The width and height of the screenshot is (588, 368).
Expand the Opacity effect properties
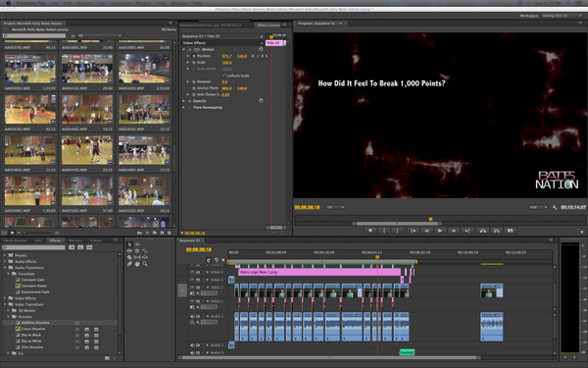point(184,101)
